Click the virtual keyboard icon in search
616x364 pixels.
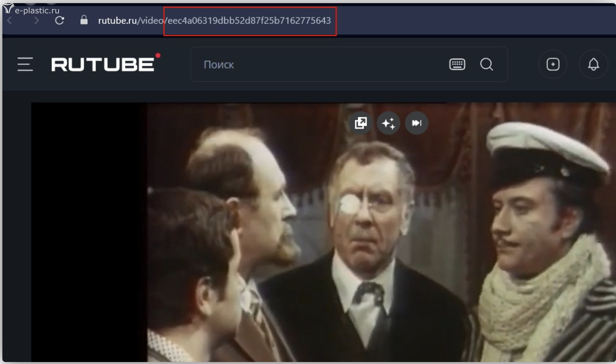[x=457, y=64]
